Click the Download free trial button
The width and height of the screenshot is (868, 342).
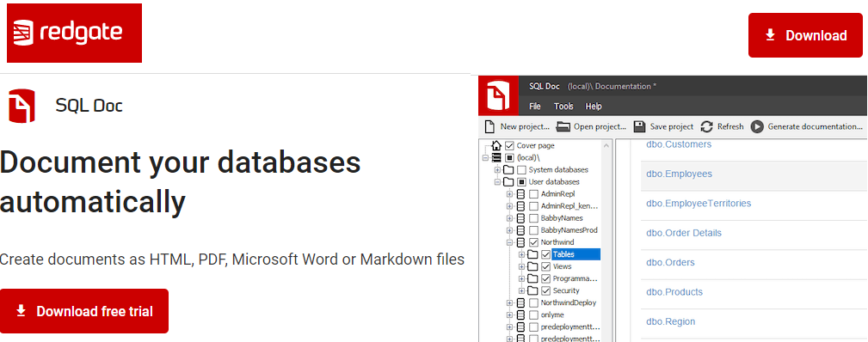point(84,311)
